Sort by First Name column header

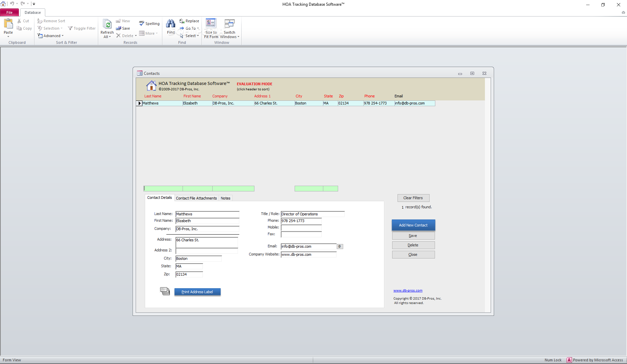[x=192, y=96]
